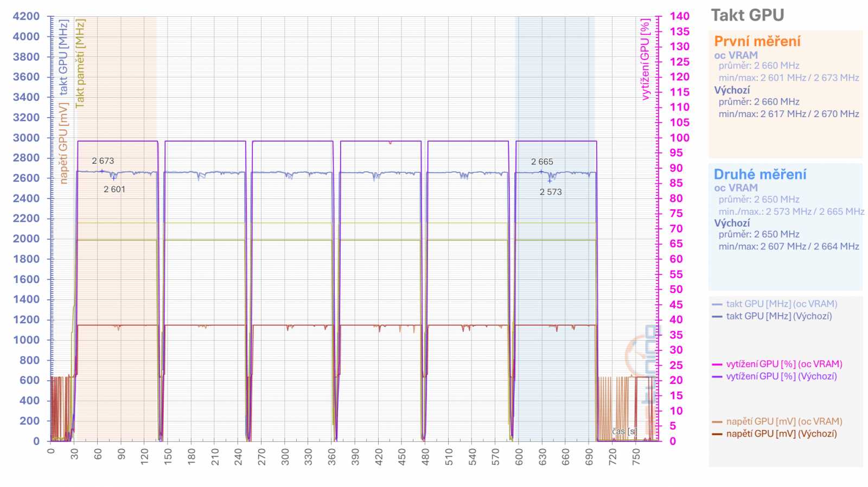
Task: Click color line beside "napětí GPU [mV] (oc VRAM)"
Action: [x=717, y=422]
